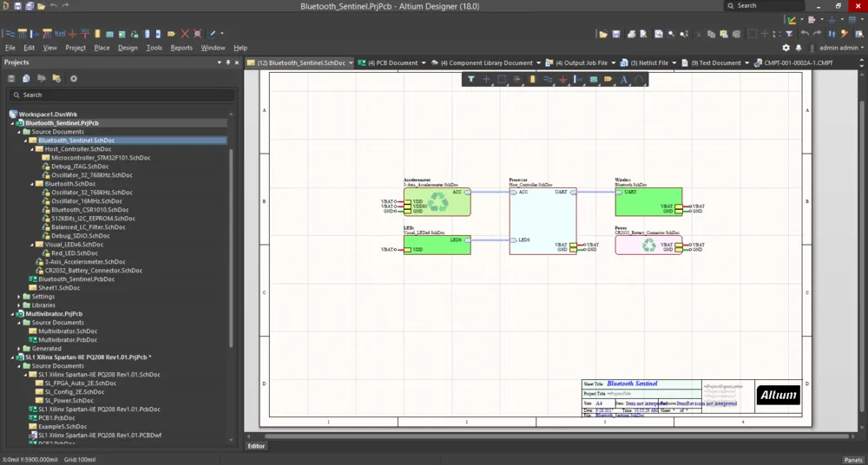Screen dimensions: 868x465
Task: Click the Place Net Label icon
Action: [x=60, y=34]
